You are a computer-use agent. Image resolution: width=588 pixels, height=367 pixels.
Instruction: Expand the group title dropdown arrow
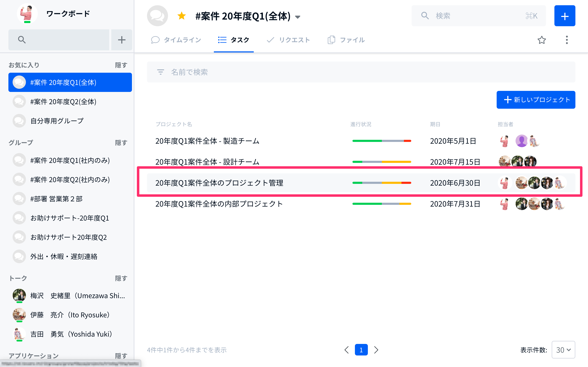click(x=298, y=17)
